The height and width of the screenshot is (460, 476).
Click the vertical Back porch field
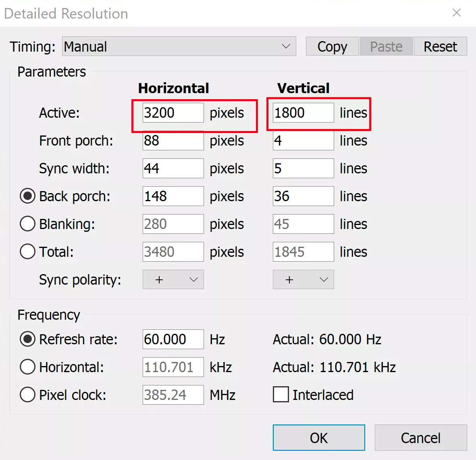click(303, 196)
